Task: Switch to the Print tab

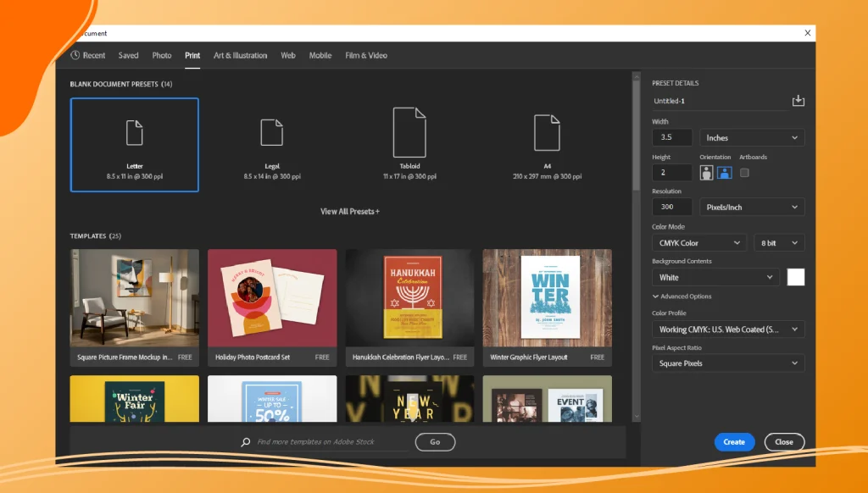Action: 192,55
